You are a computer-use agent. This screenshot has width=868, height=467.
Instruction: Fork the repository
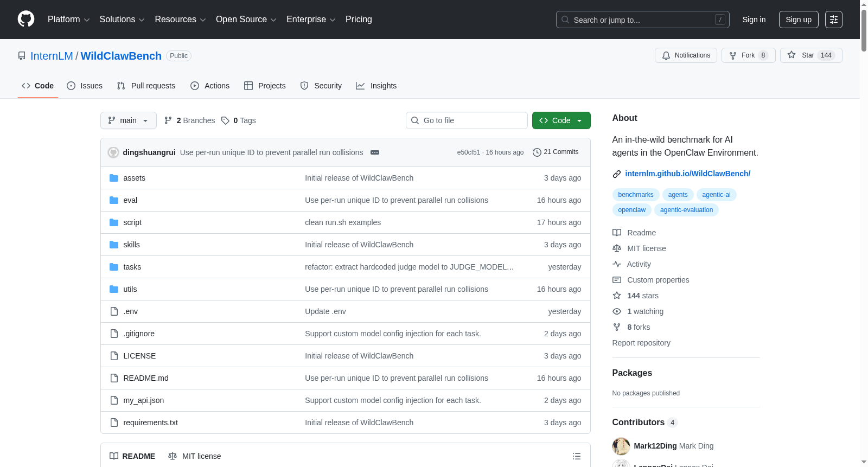coord(748,55)
